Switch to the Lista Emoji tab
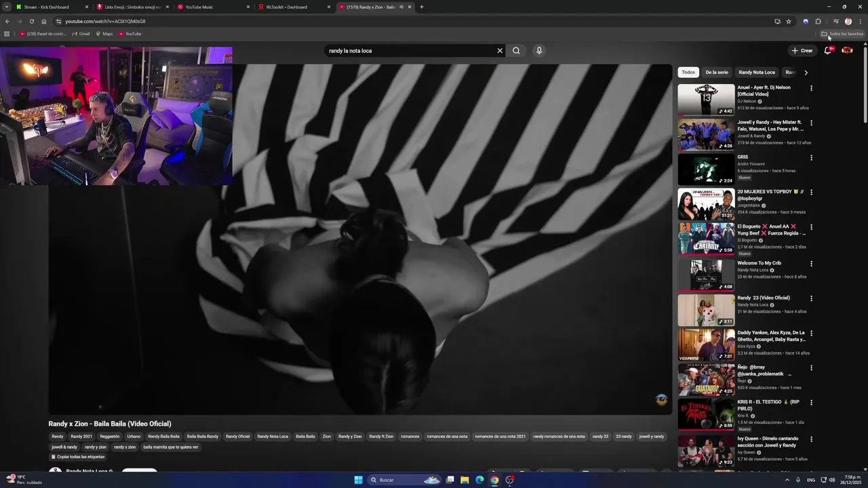868x488 pixels. tap(132, 7)
